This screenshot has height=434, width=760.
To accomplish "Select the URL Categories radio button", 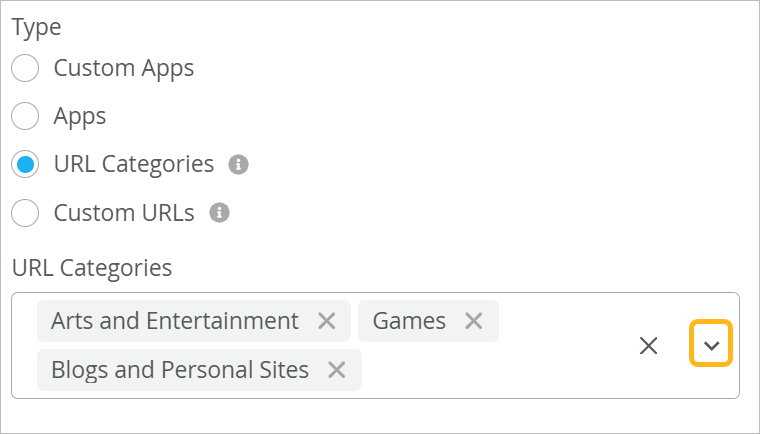I will 25,164.
